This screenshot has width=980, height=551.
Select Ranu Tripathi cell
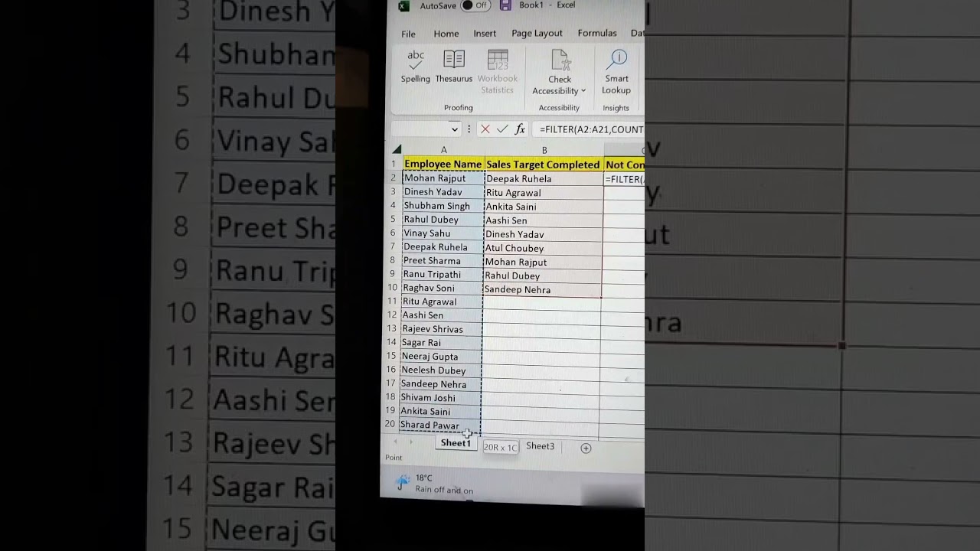[x=442, y=274]
